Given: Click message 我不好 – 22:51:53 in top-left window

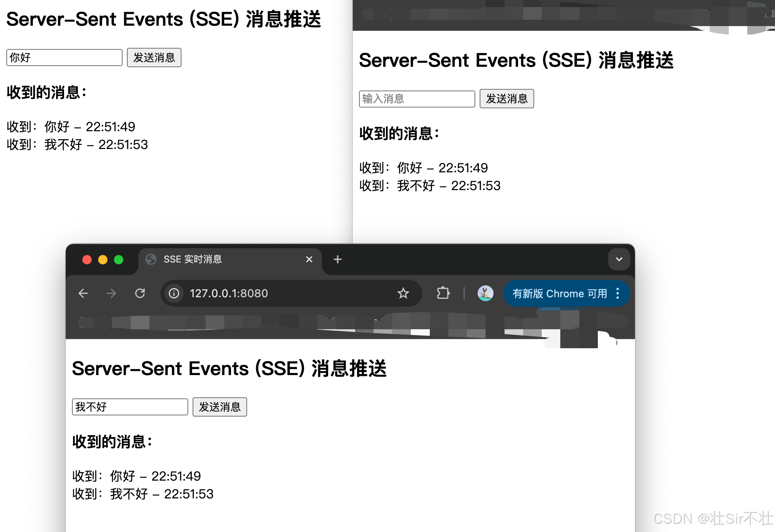Looking at the screenshot, I should click(x=77, y=145).
